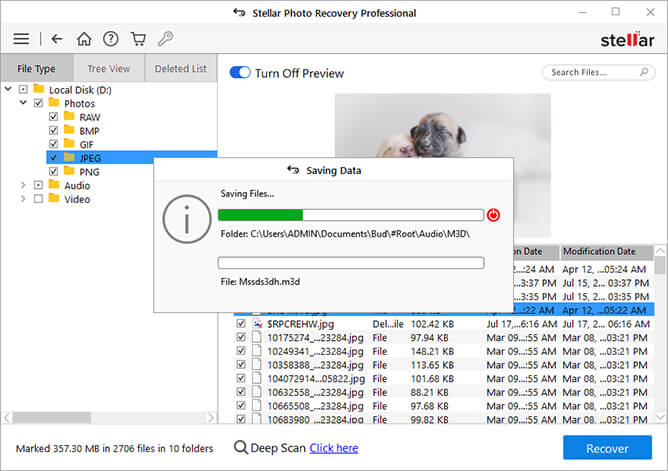668x471 pixels.
Task: Open the help question mark icon
Action: pyautogui.click(x=111, y=39)
